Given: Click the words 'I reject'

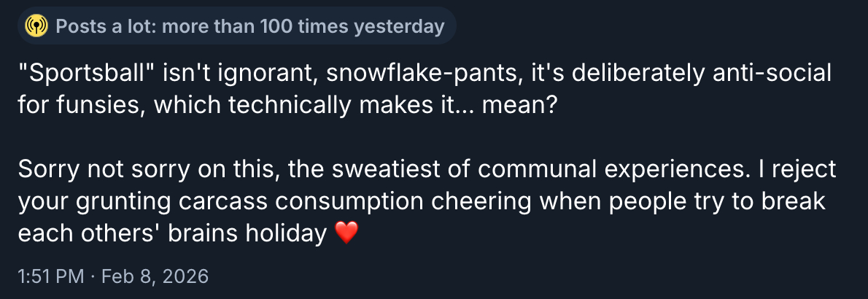Looking at the screenshot, I should point(797,170).
